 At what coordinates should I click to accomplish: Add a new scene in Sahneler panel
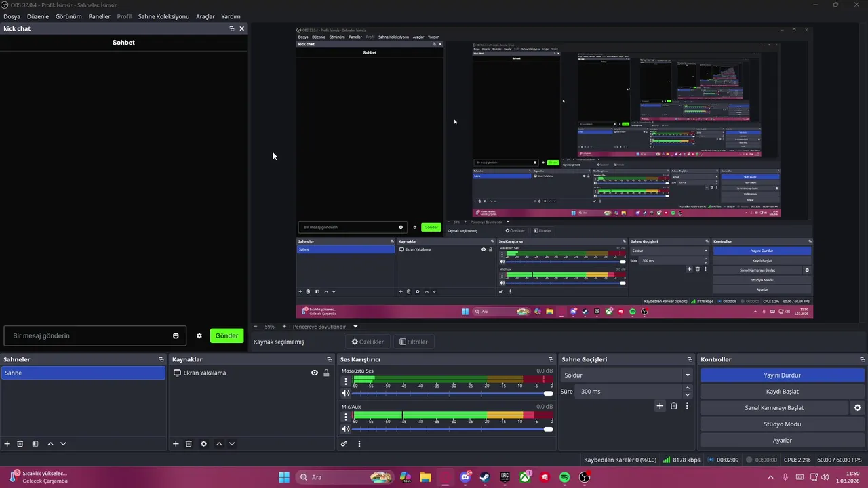[7, 444]
